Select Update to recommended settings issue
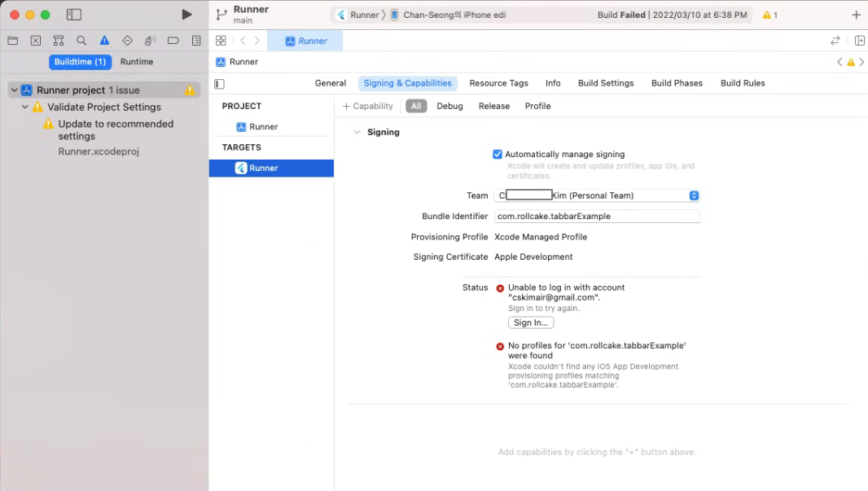868x491 pixels. [x=116, y=130]
